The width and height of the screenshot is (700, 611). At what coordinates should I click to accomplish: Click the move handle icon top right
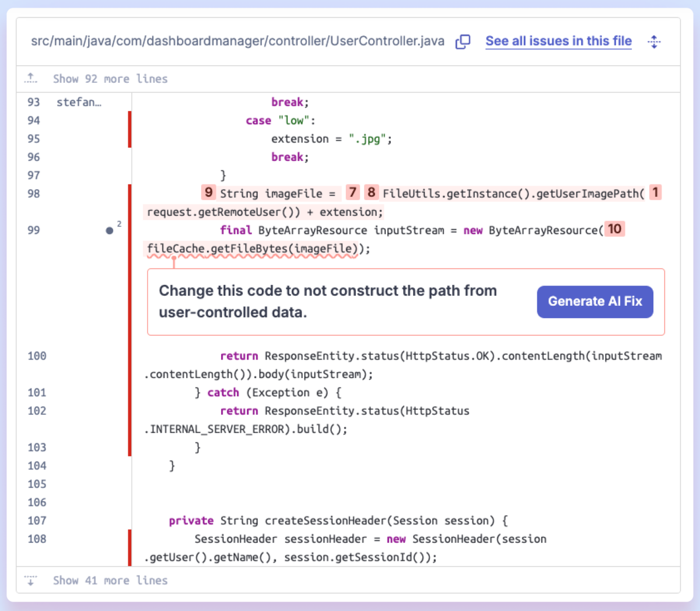[x=654, y=41]
